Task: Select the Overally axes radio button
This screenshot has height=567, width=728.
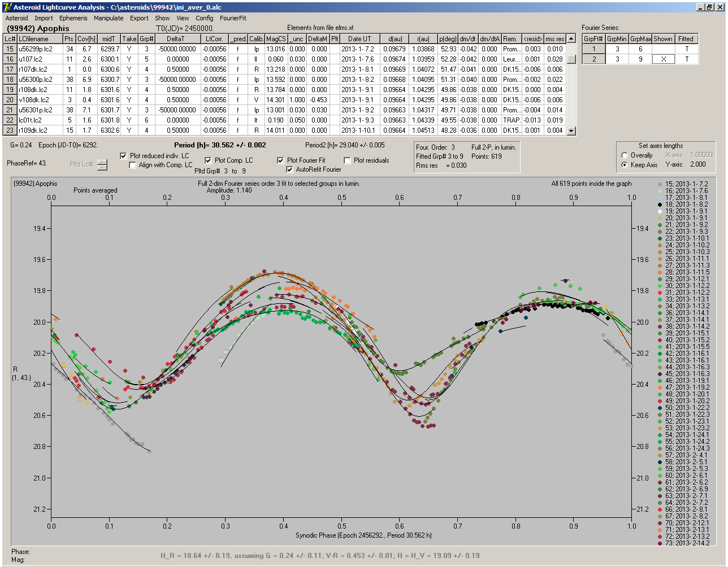Action: [x=625, y=155]
